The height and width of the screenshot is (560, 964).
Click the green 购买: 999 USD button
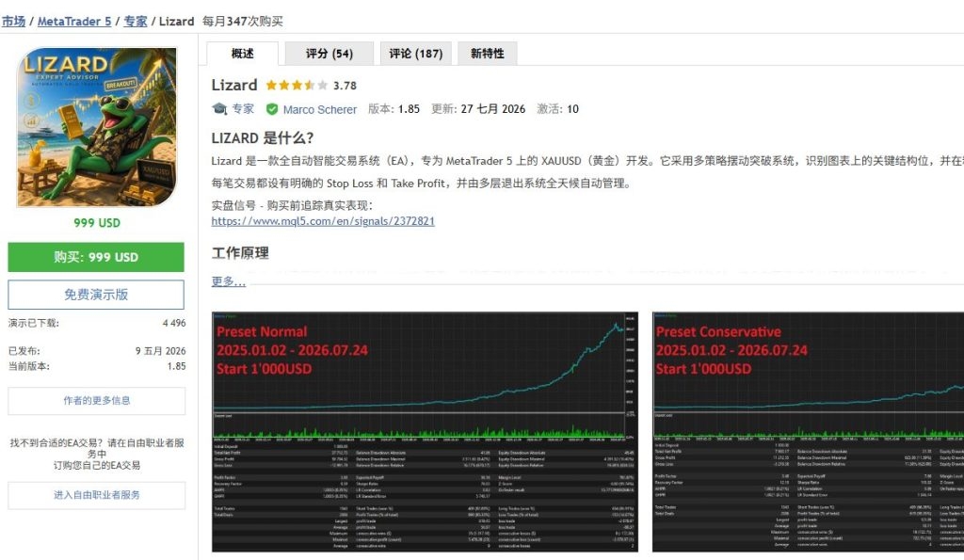[96, 257]
